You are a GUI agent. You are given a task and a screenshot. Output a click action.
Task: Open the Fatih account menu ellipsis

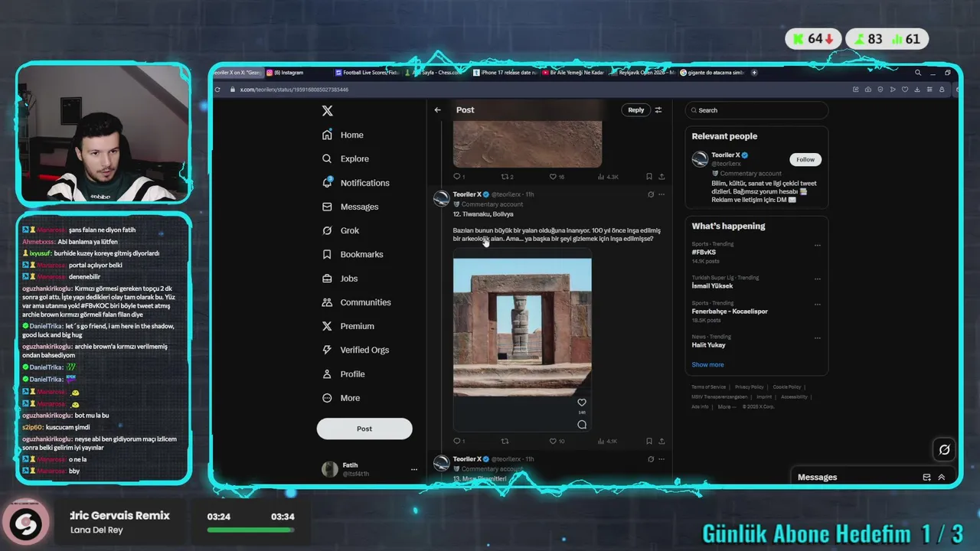pyautogui.click(x=414, y=469)
